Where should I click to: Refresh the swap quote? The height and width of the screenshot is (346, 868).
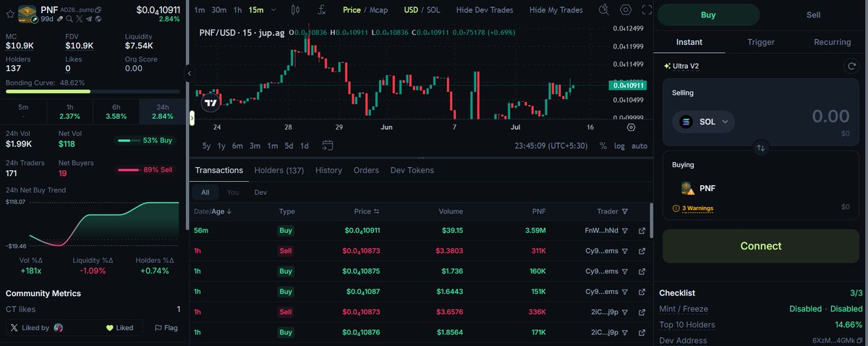coord(852,66)
